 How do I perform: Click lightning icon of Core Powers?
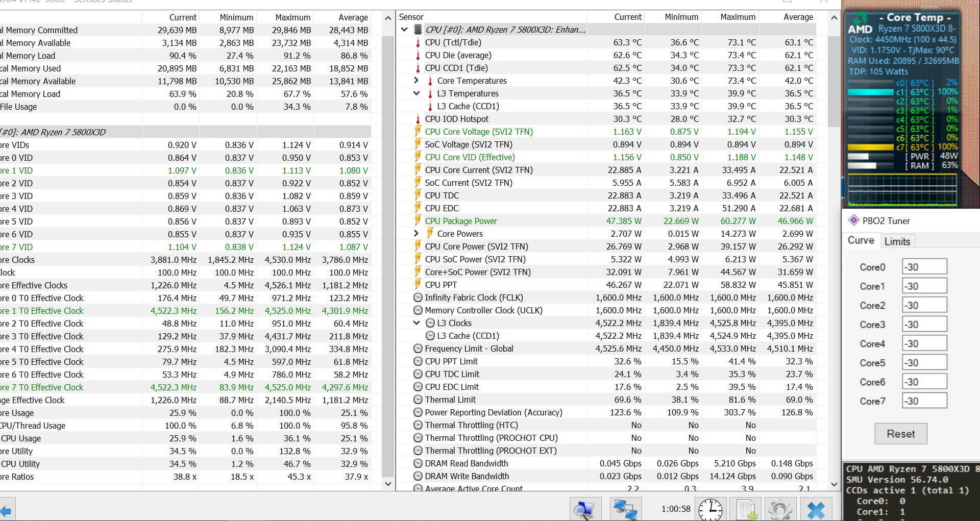tap(430, 234)
